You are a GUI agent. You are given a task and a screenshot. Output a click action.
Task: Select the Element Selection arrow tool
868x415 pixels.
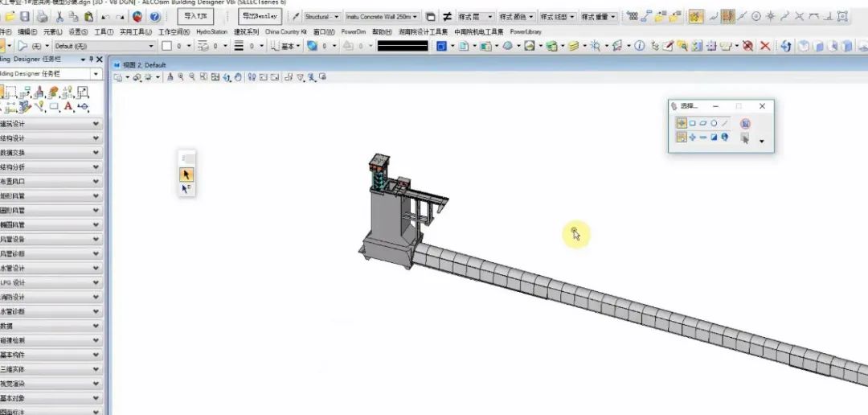click(186, 174)
